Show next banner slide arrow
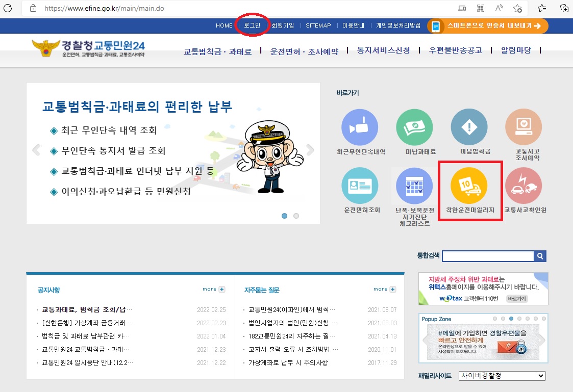 (310, 150)
